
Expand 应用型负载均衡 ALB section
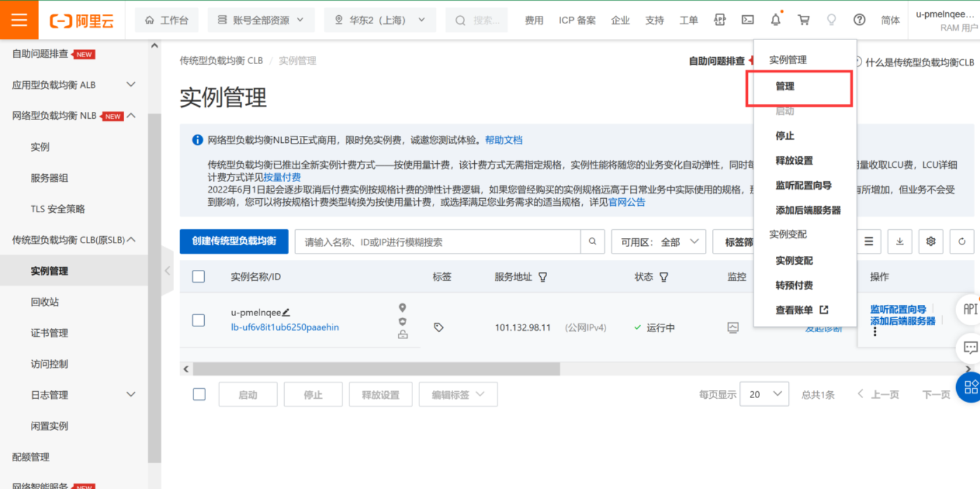pos(73,85)
